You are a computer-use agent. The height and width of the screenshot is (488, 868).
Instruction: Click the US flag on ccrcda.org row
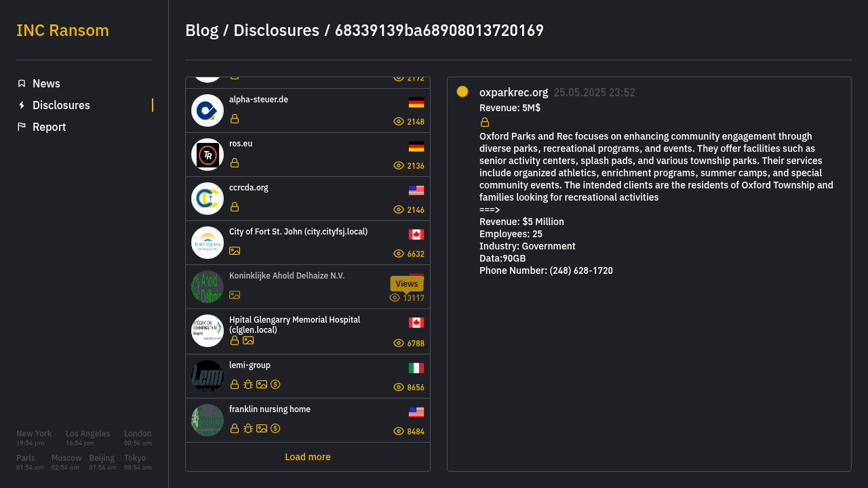(x=416, y=190)
